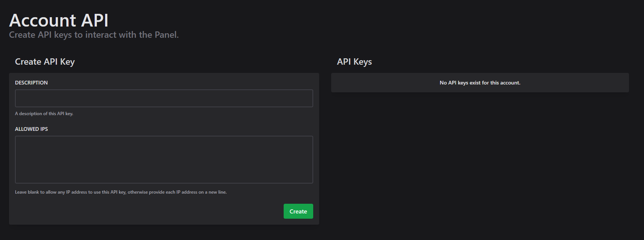Focus the Description input field

pos(164,98)
